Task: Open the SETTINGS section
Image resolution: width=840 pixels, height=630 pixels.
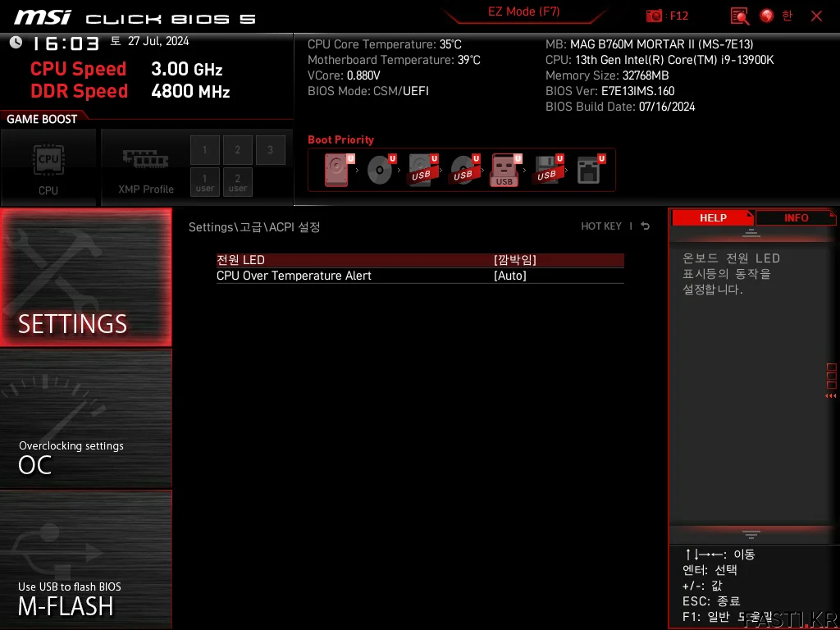Action: pyautogui.click(x=85, y=277)
